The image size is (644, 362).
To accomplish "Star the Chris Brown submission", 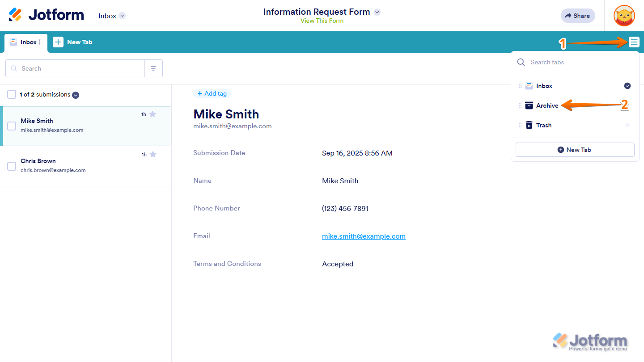I will [x=153, y=155].
